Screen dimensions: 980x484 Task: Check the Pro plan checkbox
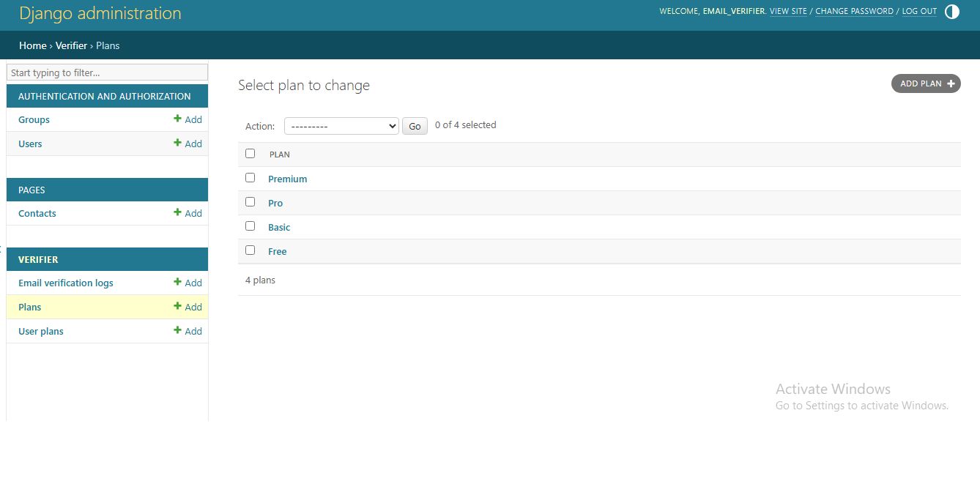pyautogui.click(x=250, y=202)
